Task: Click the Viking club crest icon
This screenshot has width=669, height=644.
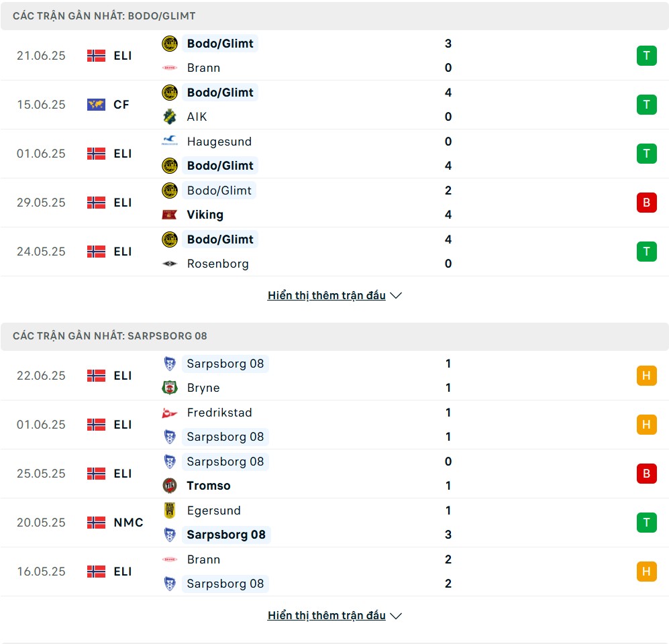Action: (x=170, y=215)
